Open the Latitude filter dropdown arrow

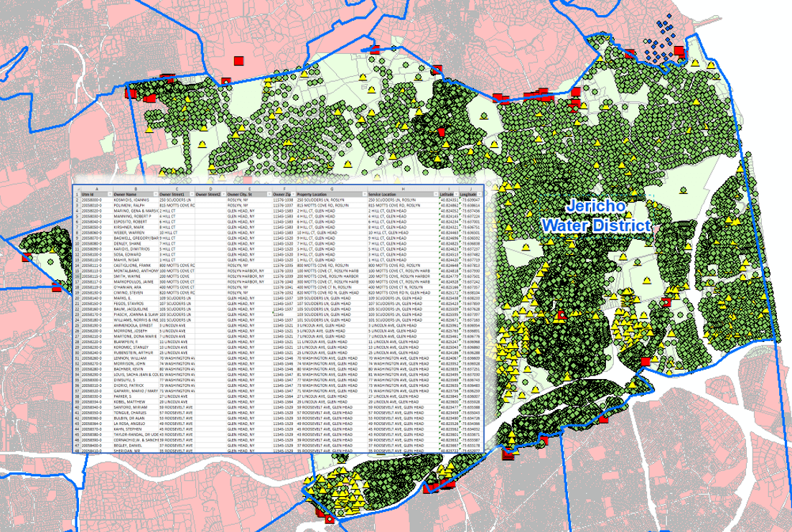(455, 195)
